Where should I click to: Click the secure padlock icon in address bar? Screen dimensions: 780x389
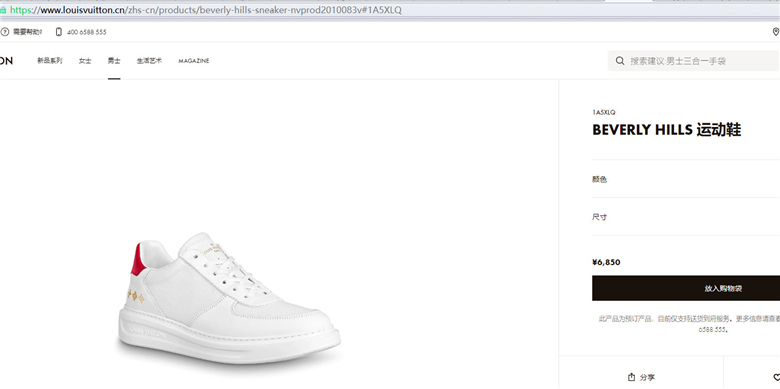2,9
